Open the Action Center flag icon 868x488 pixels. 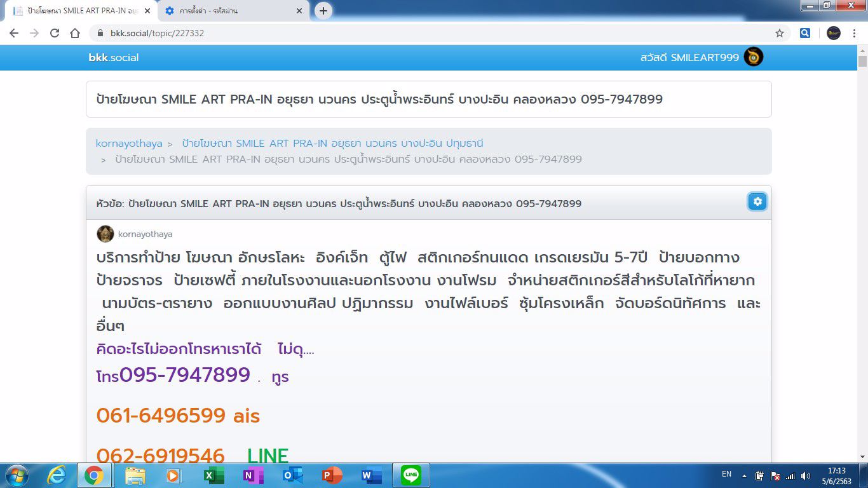tap(775, 475)
